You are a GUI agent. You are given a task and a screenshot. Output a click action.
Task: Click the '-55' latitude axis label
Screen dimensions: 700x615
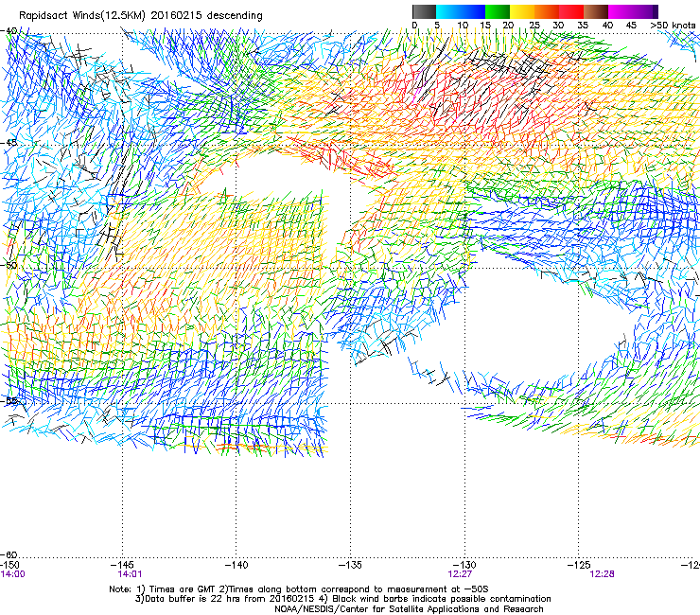9,401
